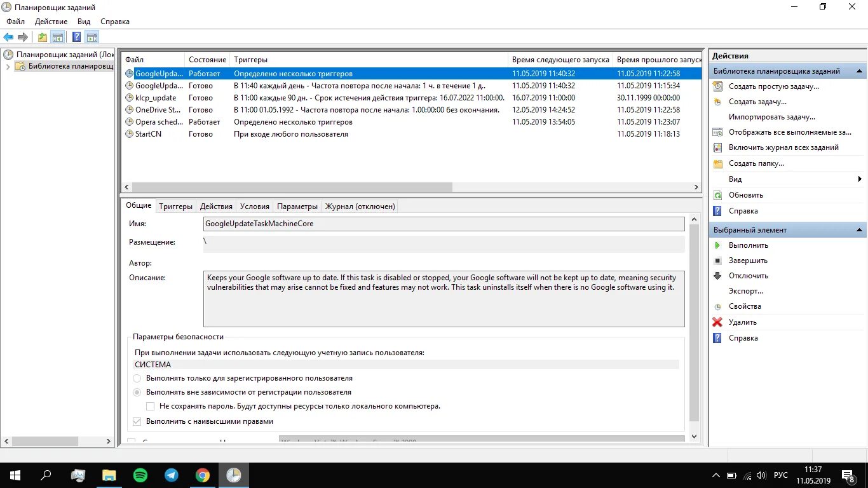
Task: Click the blue Help question mark toolbar icon
Action: coord(76,37)
